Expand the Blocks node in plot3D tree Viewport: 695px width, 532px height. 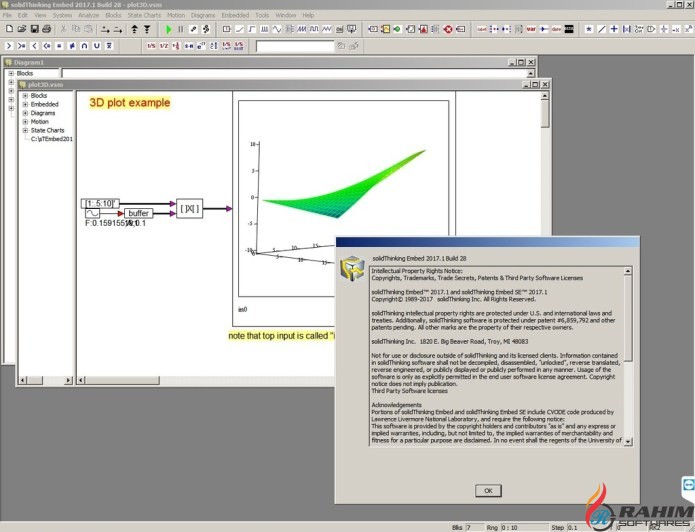[x=25, y=96]
